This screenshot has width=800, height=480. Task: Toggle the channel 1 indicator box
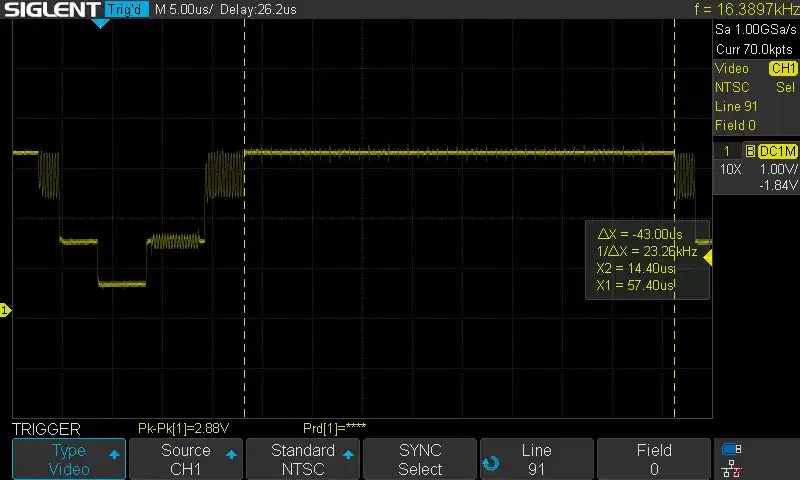727,151
